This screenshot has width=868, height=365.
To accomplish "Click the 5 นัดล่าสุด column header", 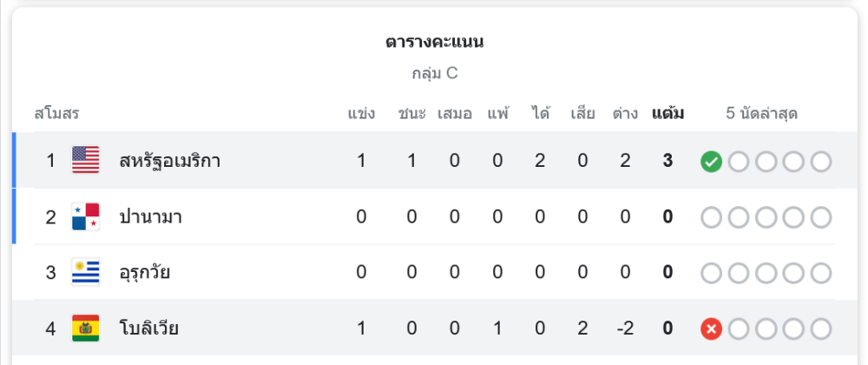I will tap(761, 113).
